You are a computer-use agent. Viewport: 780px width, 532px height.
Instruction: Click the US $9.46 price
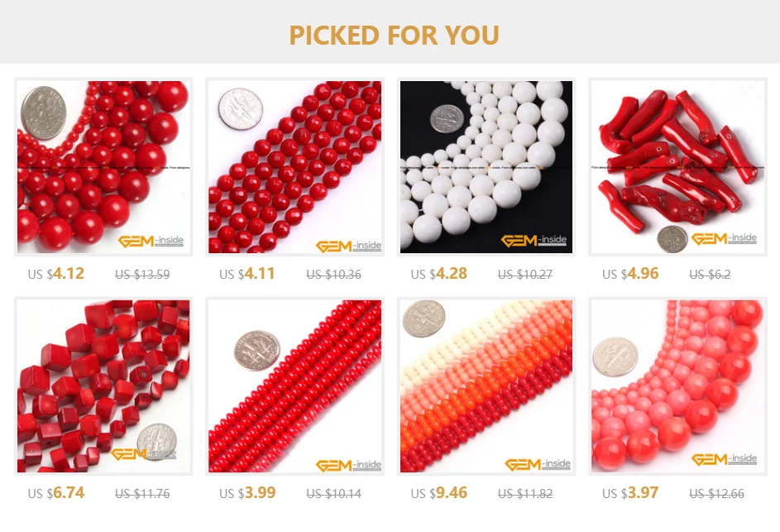coord(439,492)
